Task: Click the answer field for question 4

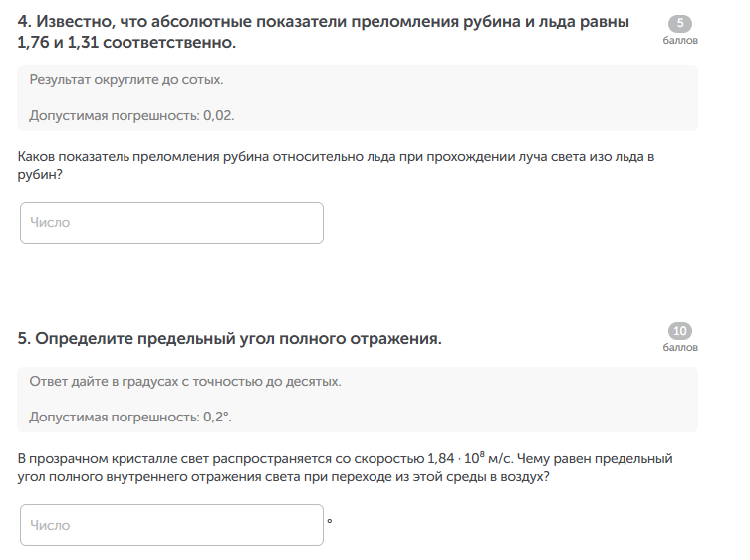Action: click(x=171, y=223)
